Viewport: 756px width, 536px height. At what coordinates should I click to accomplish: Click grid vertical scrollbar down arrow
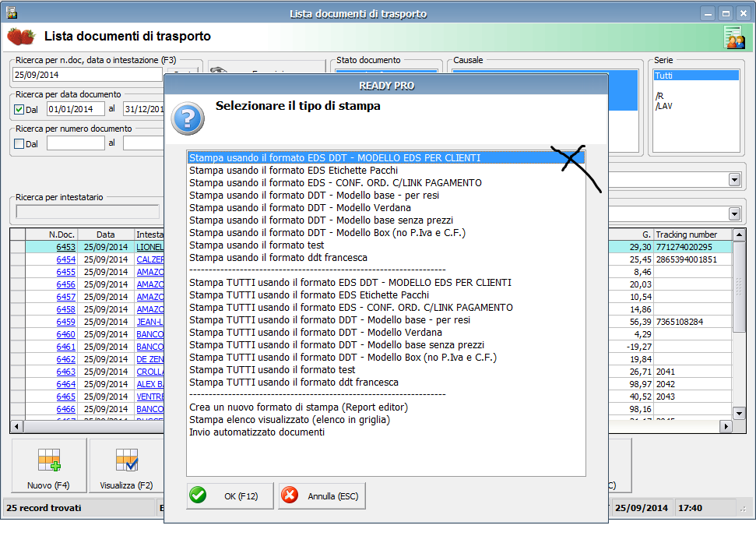739,413
